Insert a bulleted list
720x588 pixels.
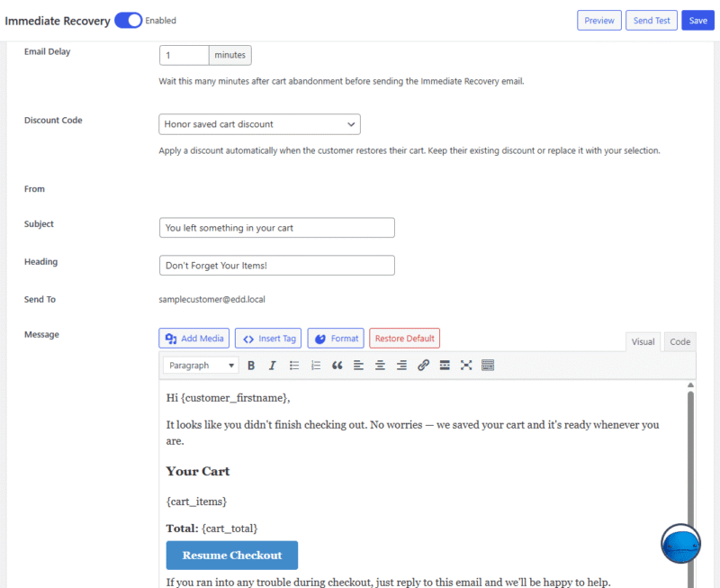(294, 366)
